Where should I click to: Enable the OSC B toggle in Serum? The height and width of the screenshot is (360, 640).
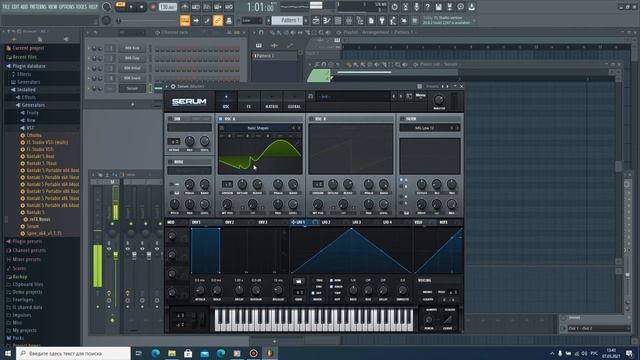[x=311, y=119]
